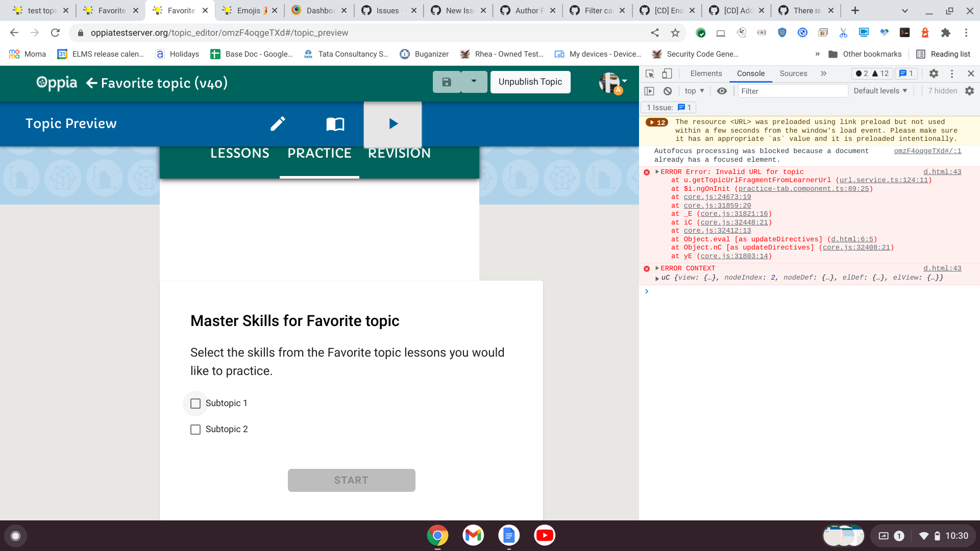980x551 pixels.
Task: Switch to the LESSONS tab
Action: (239, 153)
